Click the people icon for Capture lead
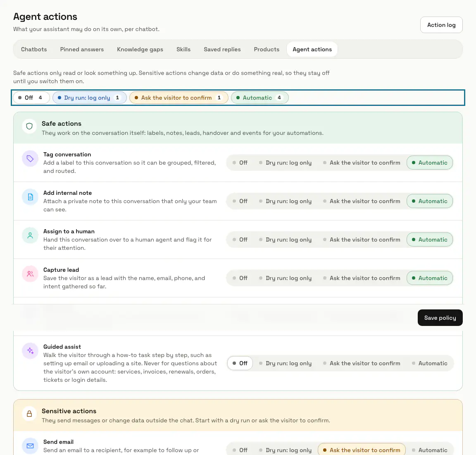 pyautogui.click(x=30, y=274)
